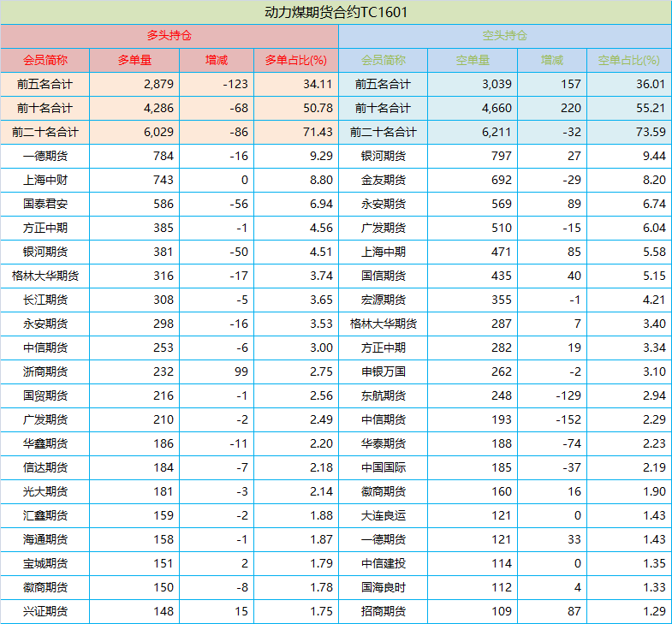This screenshot has height=624, width=672.
Task: Select the 上海中期 member cell
Action: 384,252
